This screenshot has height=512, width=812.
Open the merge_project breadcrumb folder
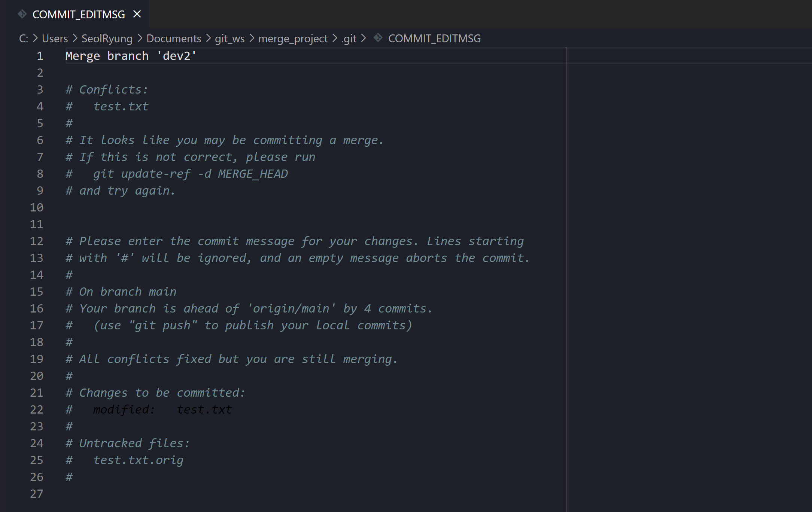[x=293, y=39]
